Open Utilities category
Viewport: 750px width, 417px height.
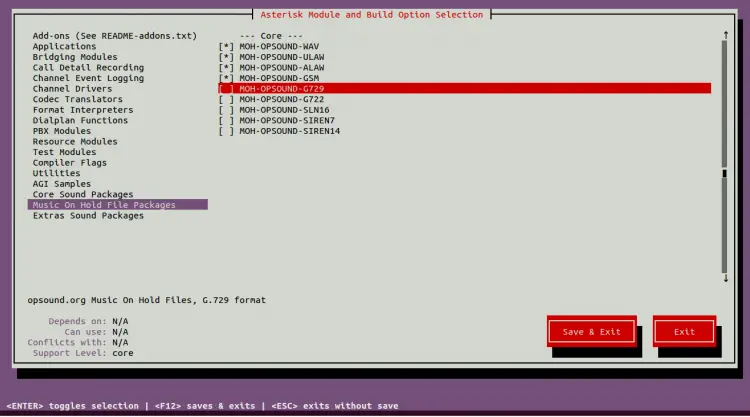click(x=56, y=173)
